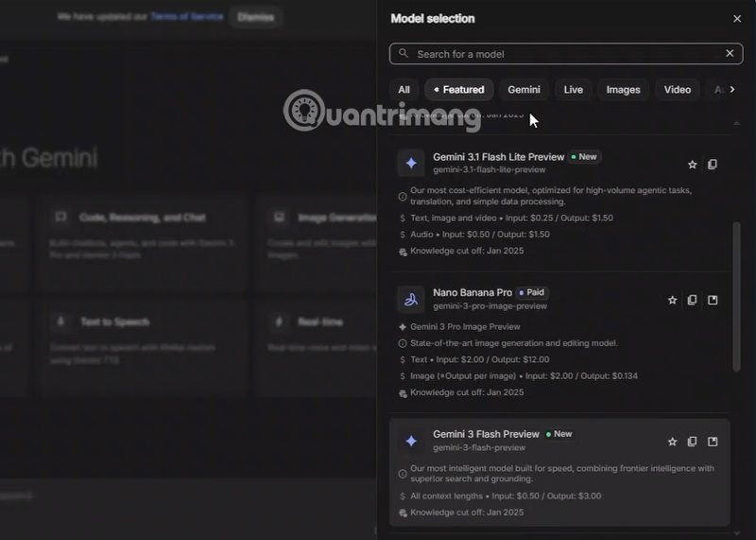The height and width of the screenshot is (540, 756).
Task: Click the sparkle icon beside 'Gemini 3 Pro Image Preview'
Action: coord(403,327)
